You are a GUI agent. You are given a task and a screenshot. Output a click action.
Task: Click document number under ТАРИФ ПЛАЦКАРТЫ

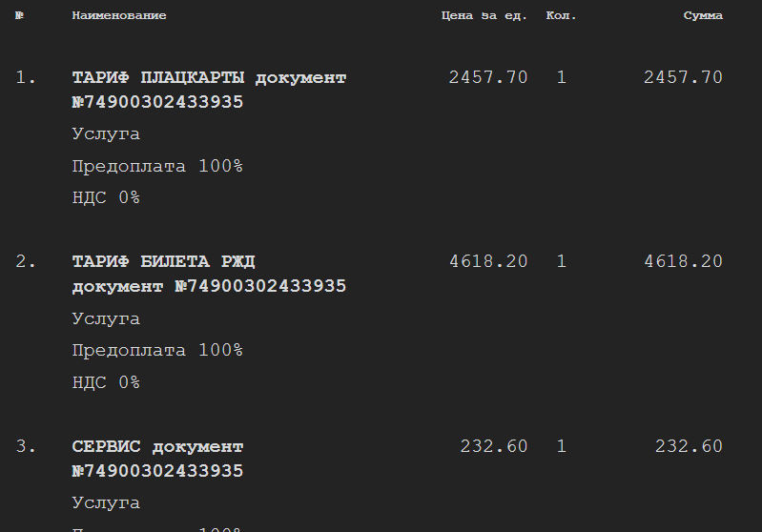(x=157, y=102)
